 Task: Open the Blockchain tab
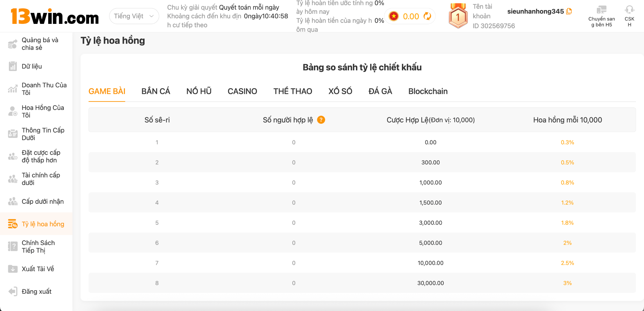[x=428, y=91]
